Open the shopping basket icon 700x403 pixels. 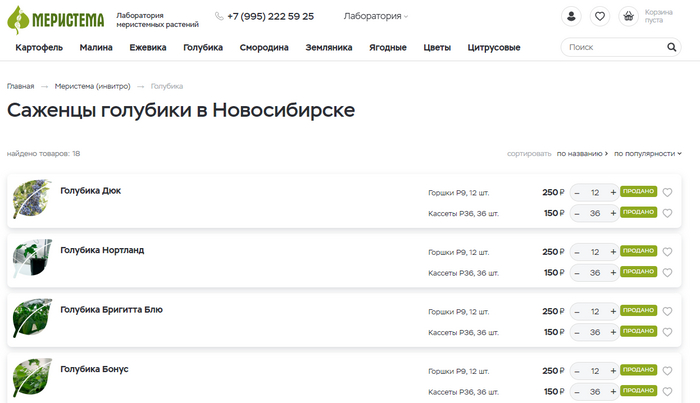pos(627,16)
